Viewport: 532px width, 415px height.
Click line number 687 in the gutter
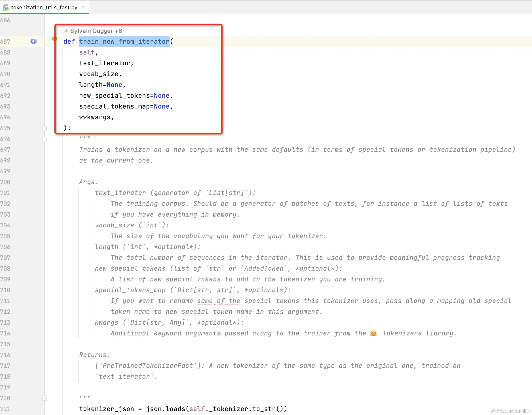point(5,41)
